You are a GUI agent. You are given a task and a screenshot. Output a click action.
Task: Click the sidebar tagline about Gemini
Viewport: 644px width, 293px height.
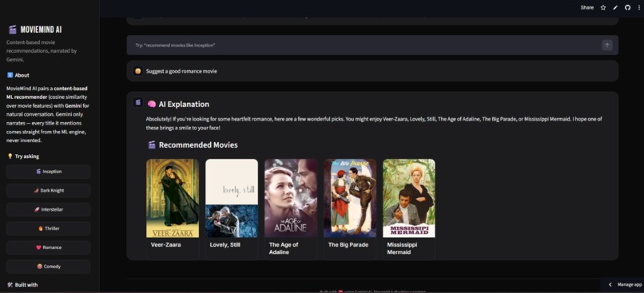pos(42,51)
